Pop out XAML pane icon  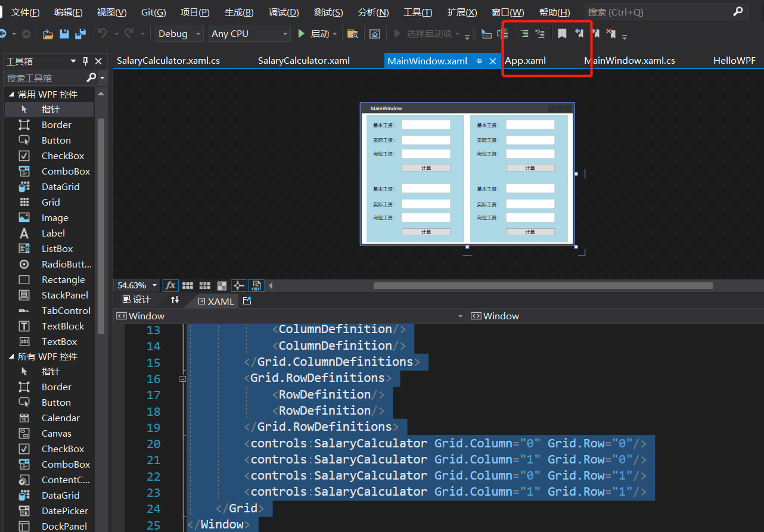point(247,301)
